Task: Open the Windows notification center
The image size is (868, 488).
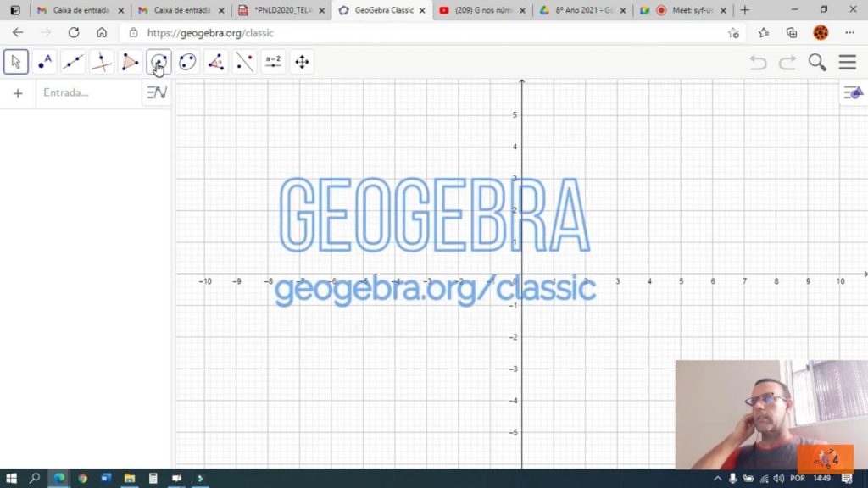Action: click(x=847, y=479)
